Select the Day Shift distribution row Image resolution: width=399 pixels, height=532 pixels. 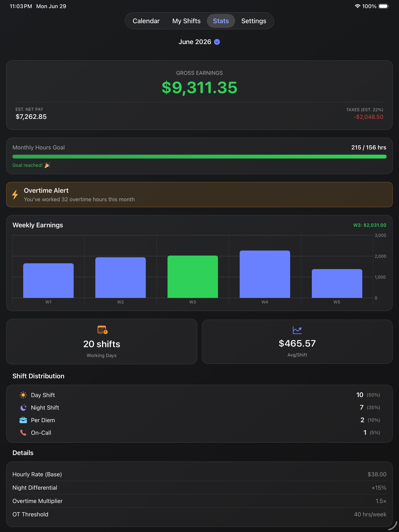pos(199,395)
